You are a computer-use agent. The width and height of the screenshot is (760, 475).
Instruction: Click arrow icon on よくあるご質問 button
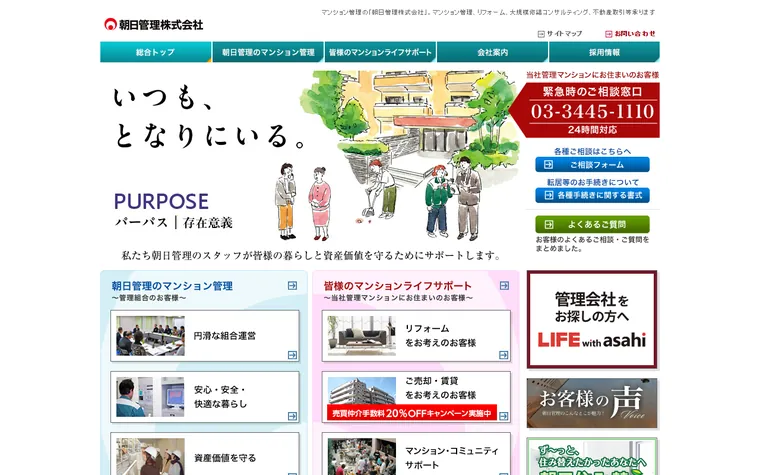[x=548, y=224]
